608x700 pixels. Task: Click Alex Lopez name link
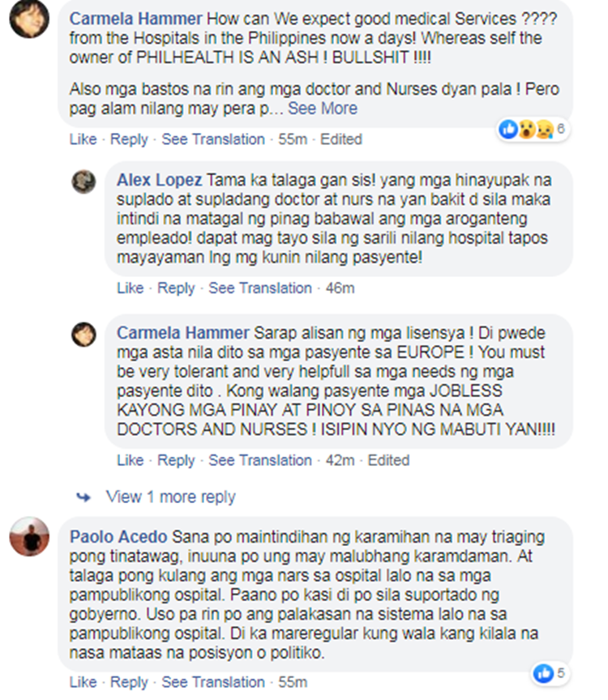click(159, 180)
